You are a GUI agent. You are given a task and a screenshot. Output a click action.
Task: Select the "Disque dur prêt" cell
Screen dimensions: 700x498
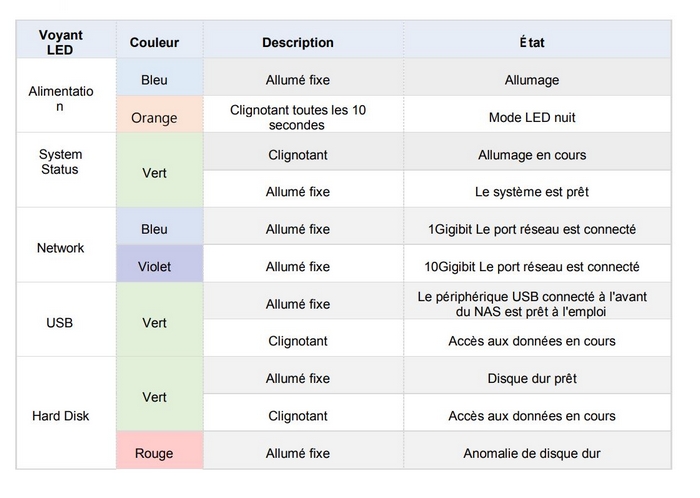tap(532, 379)
